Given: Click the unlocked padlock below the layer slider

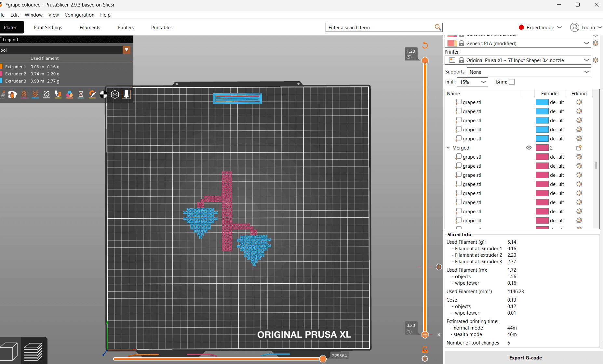Looking at the screenshot, I should (425, 350).
